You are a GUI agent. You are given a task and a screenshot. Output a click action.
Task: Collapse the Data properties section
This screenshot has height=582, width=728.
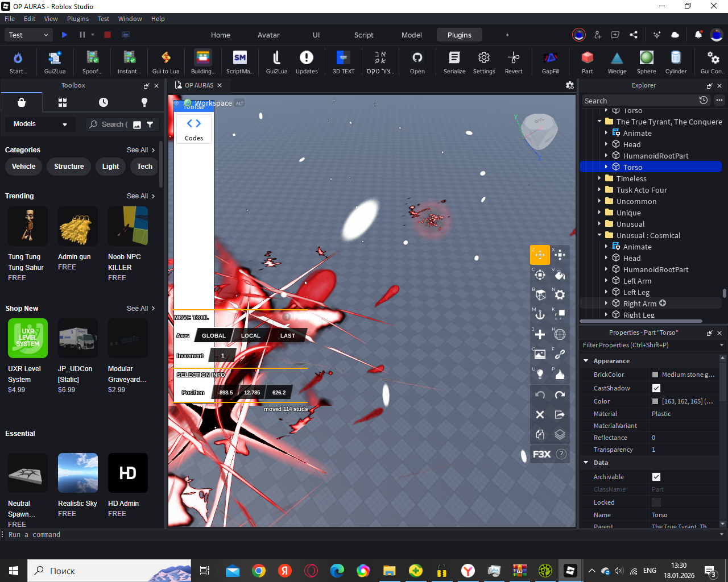586,463
